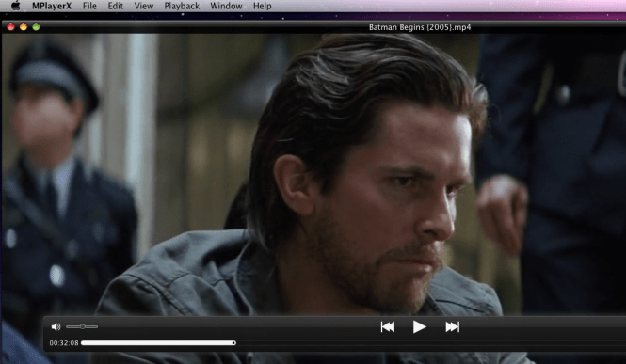Open the Help menu
The width and height of the screenshot is (626, 364).
coord(263,6)
